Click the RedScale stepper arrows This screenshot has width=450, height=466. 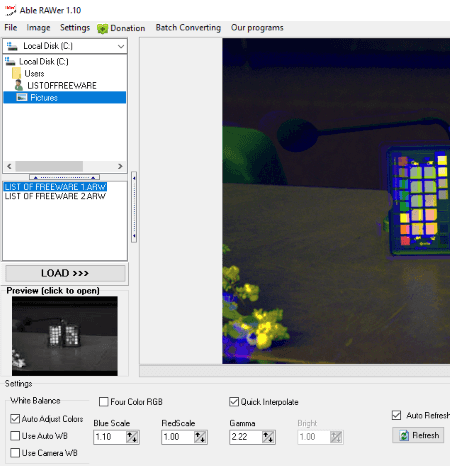tap(200, 437)
